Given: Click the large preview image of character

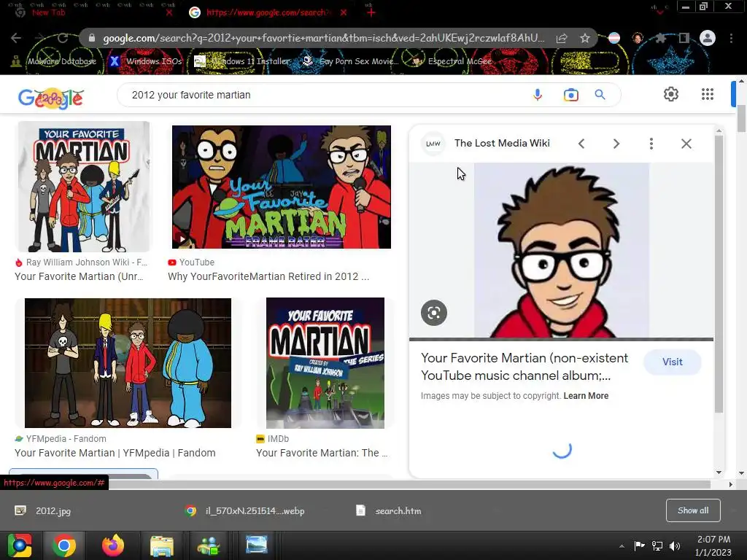Looking at the screenshot, I should click(561, 250).
